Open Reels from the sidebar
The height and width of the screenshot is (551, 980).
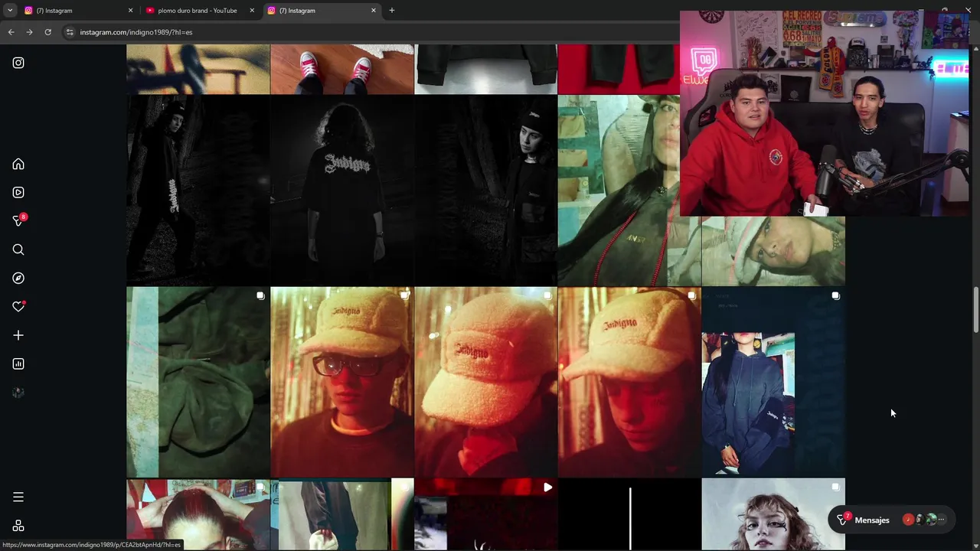coord(18,192)
